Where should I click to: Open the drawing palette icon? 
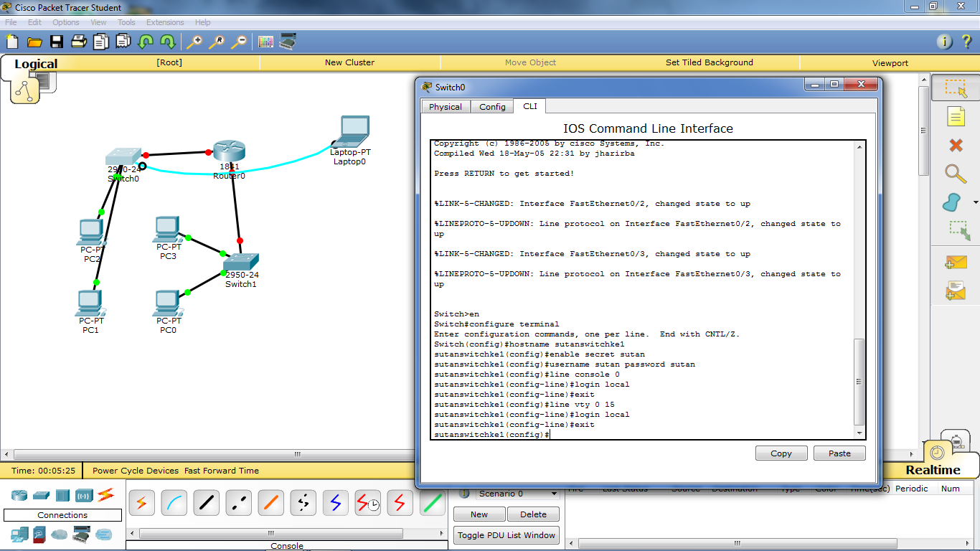coord(265,42)
